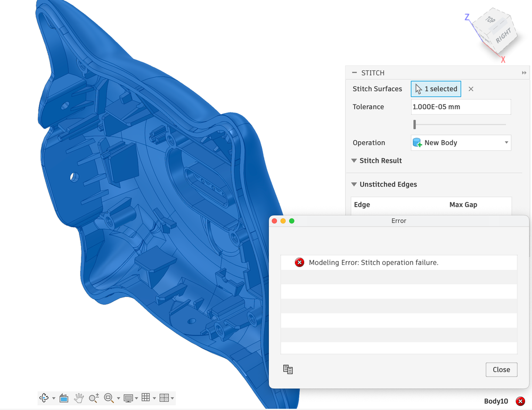Close the Error dialog with Close button
Image resolution: width=532 pixels, height=410 pixels.
[502, 369]
